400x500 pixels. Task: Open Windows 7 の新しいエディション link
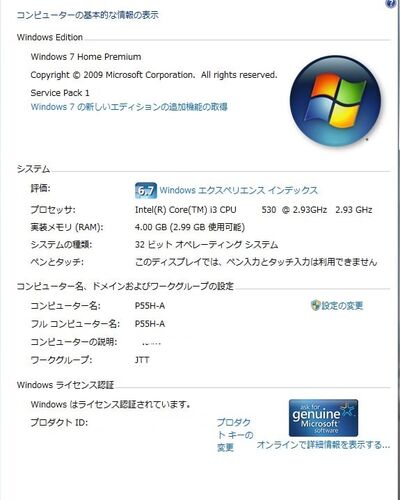129,107
